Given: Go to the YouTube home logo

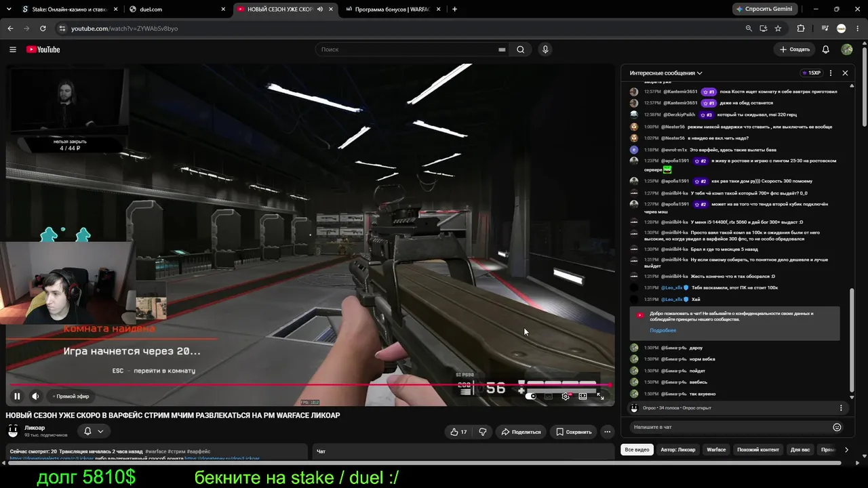Looking at the screenshot, I should [43, 49].
